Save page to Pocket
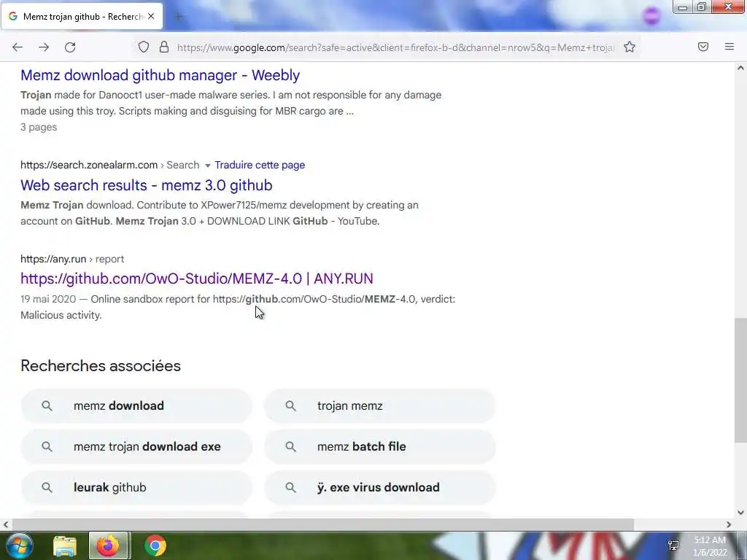 click(703, 47)
